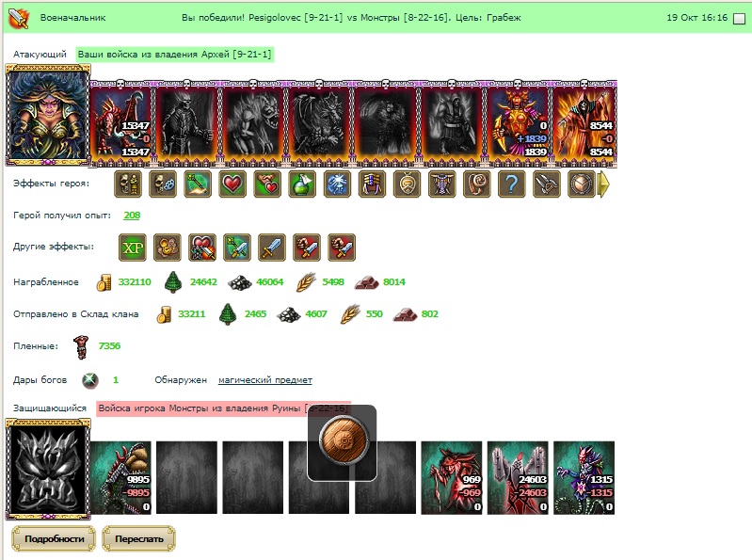Viewport: 752px width, 560px height.
Task: Click the green potion flask effect icon
Action: [303, 184]
